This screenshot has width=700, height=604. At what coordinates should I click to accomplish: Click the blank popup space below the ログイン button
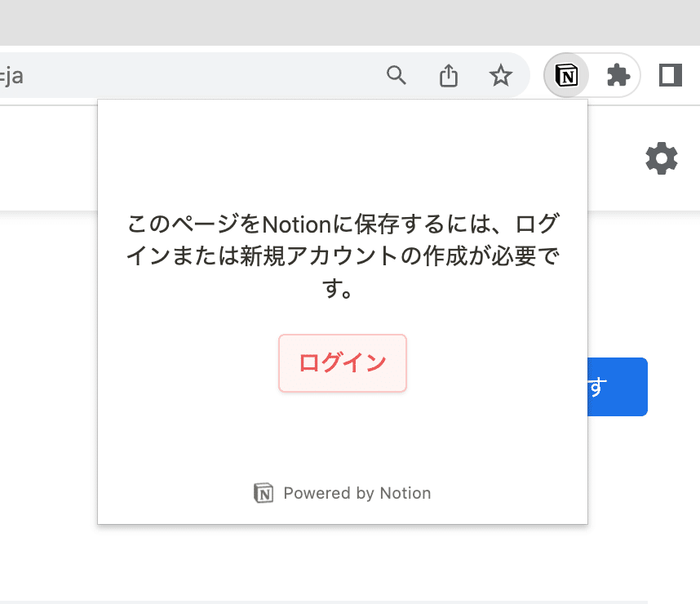(343, 437)
